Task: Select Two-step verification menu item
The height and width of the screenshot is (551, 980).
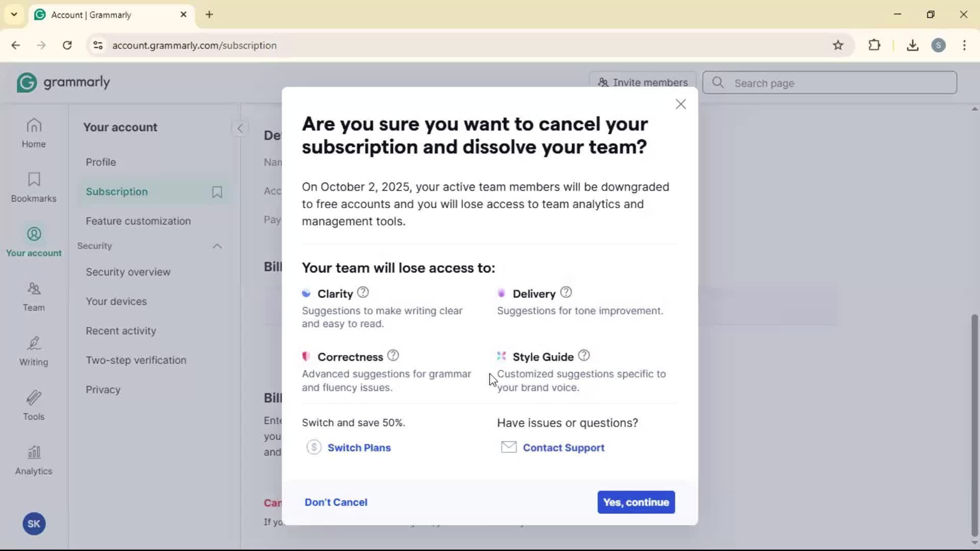Action: (136, 360)
